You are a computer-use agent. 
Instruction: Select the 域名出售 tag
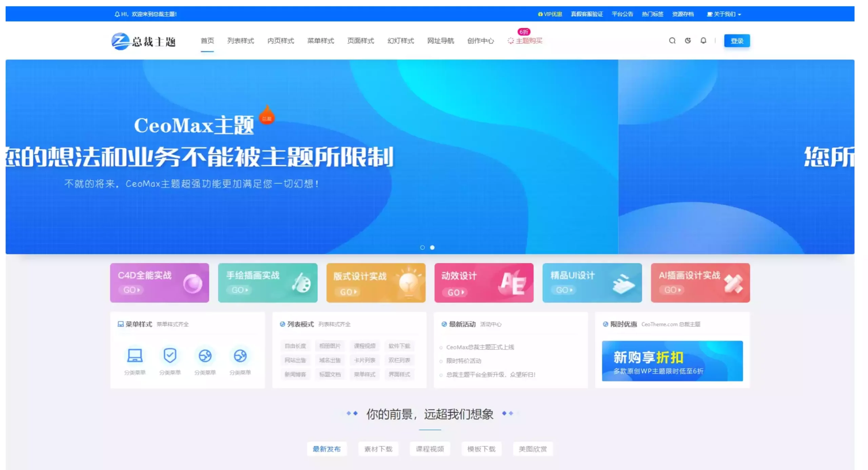coord(330,360)
